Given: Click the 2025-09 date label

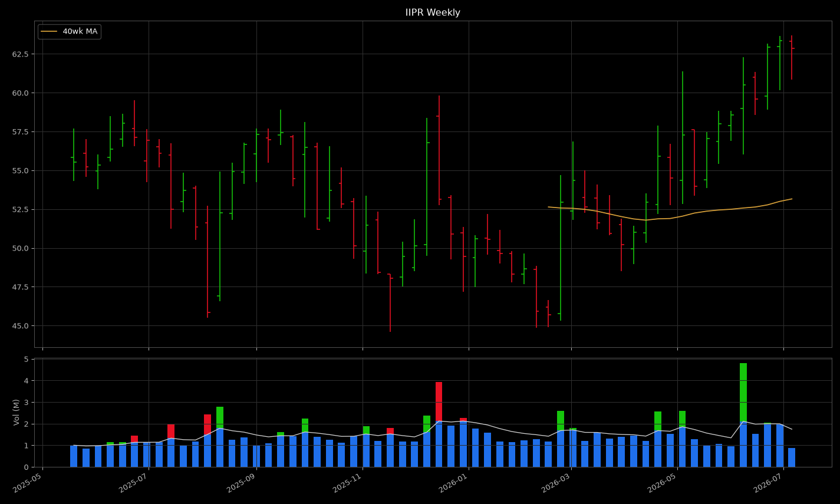Looking at the screenshot, I should pyautogui.click(x=242, y=483).
